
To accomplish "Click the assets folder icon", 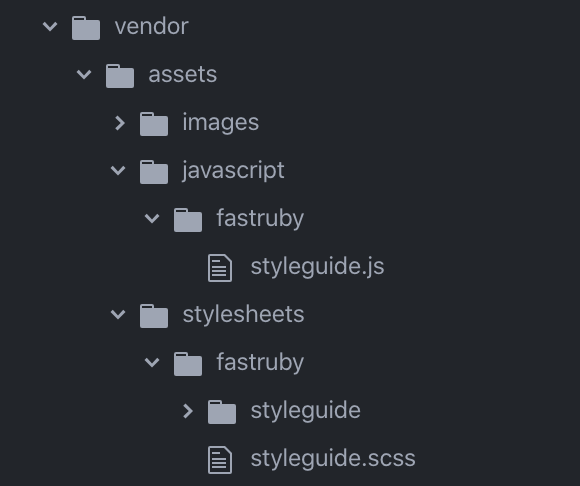I will (120, 76).
